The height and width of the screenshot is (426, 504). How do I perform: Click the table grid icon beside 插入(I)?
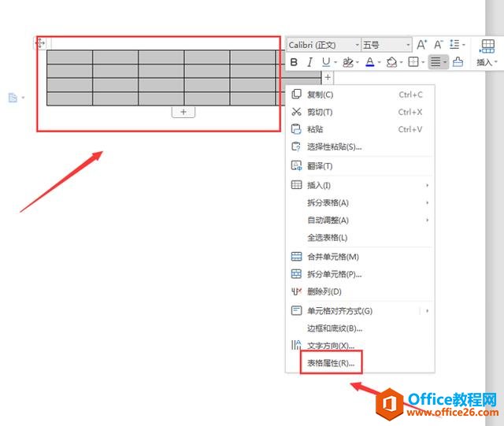[x=296, y=185]
